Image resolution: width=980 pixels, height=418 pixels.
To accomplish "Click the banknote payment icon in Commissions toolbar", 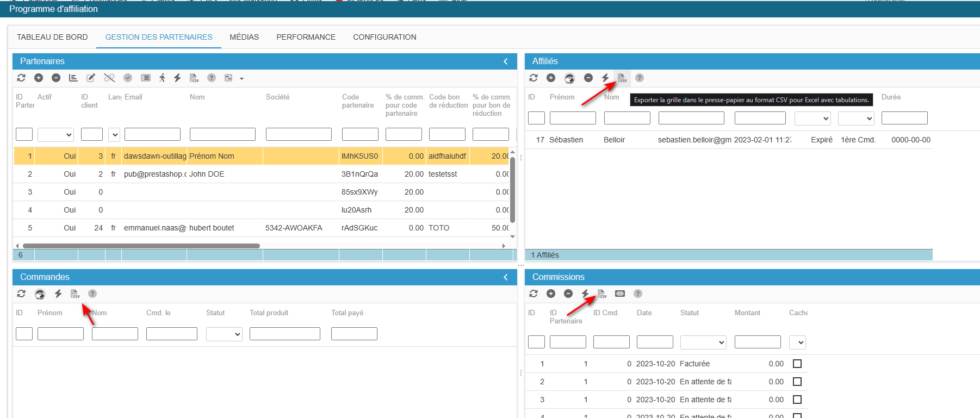I will pyautogui.click(x=620, y=294).
